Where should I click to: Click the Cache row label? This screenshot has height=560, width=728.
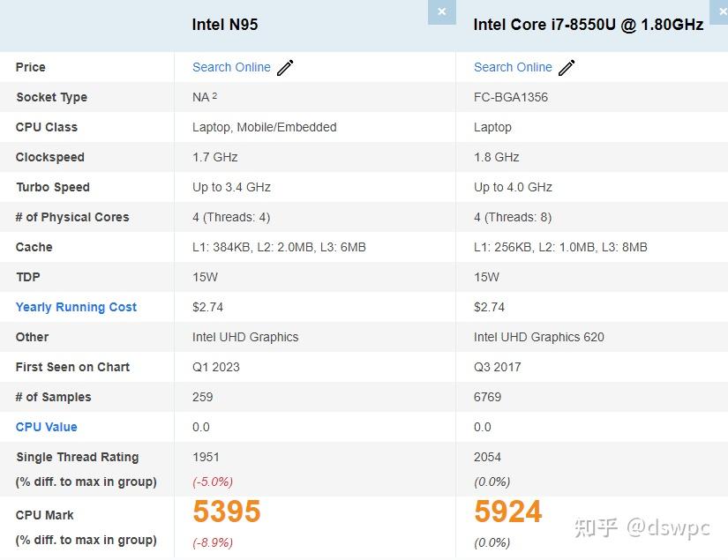pos(34,247)
